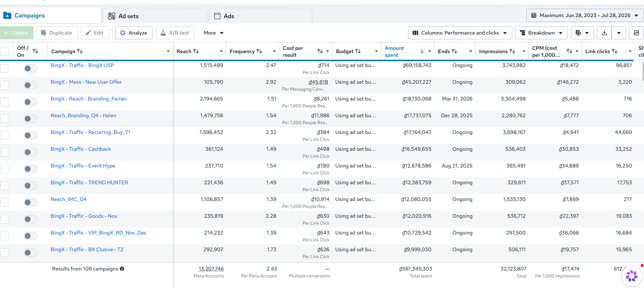Click the export download icon
Image resolution: width=644 pixels, height=288 pixels.
pyautogui.click(x=604, y=33)
